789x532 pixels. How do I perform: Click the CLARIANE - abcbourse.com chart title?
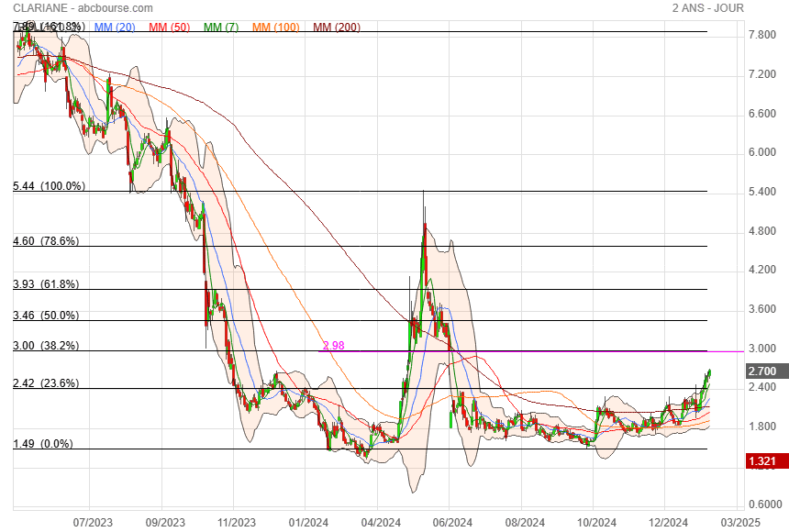coord(83,8)
